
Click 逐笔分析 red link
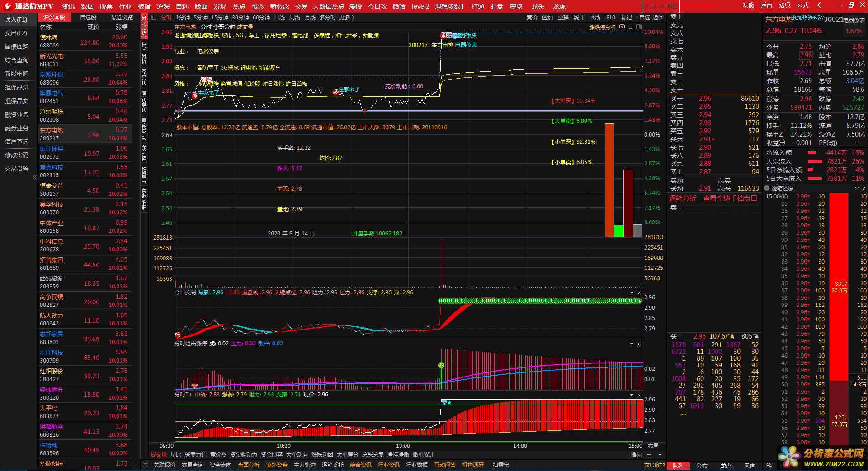[x=683, y=198]
